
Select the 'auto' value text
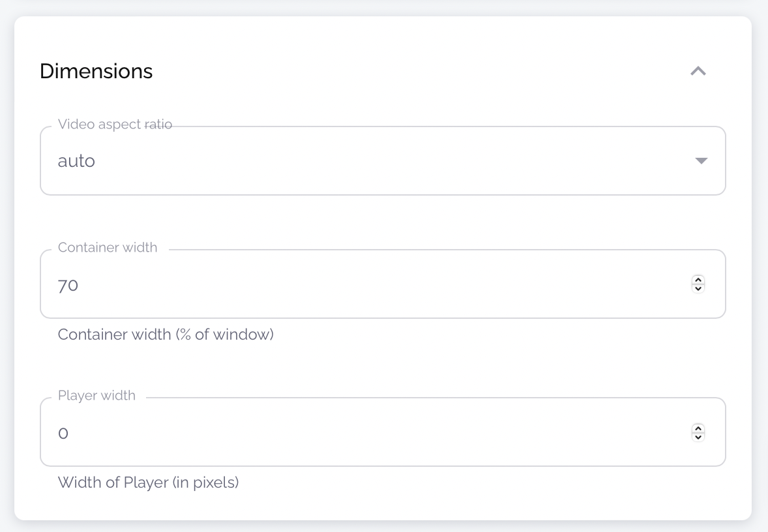click(x=76, y=161)
